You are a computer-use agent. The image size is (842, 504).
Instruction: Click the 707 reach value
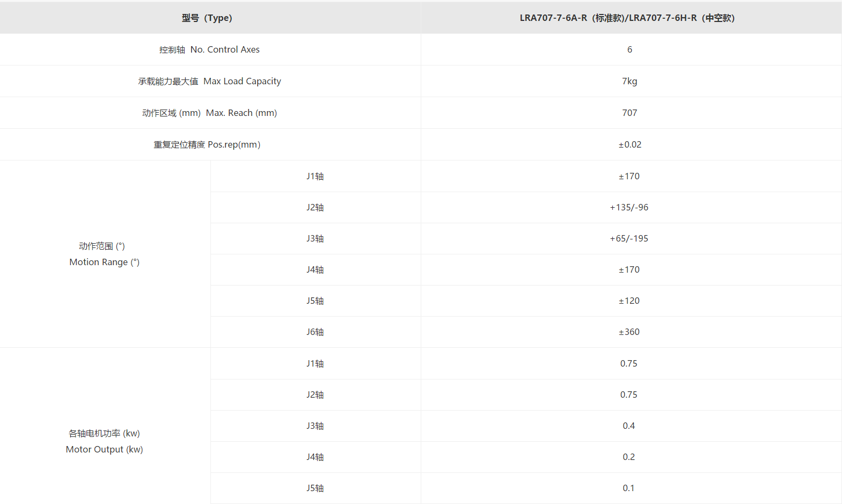629,113
